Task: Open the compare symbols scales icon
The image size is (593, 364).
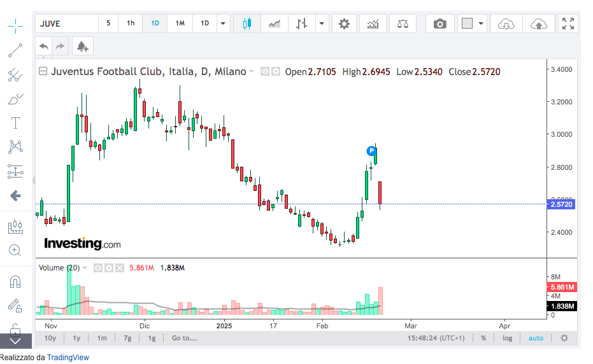Action: point(403,24)
